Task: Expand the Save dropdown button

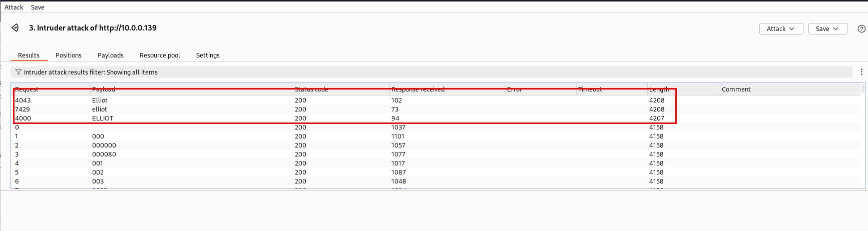Action: pos(827,29)
